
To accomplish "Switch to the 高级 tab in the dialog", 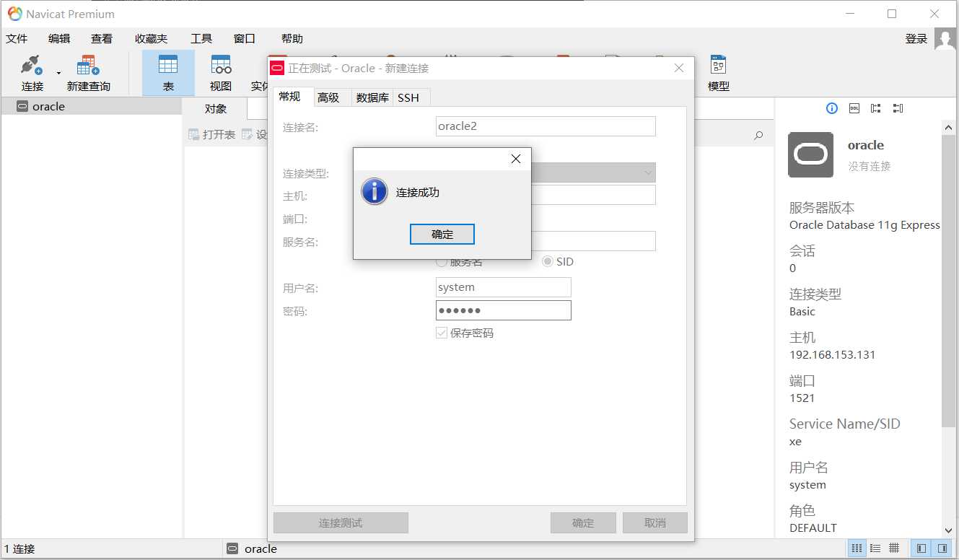I will click(x=328, y=97).
